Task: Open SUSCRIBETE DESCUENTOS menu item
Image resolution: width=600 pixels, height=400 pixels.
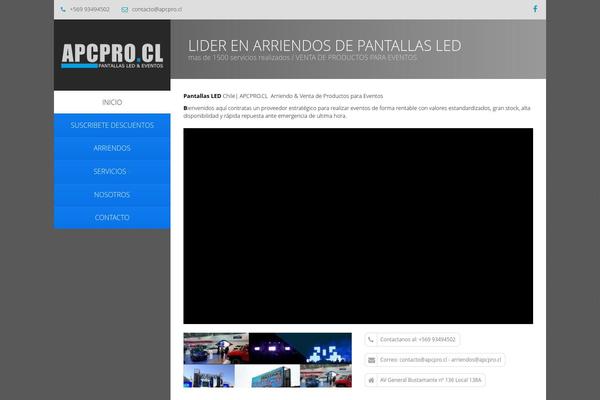Action: point(112,125)
